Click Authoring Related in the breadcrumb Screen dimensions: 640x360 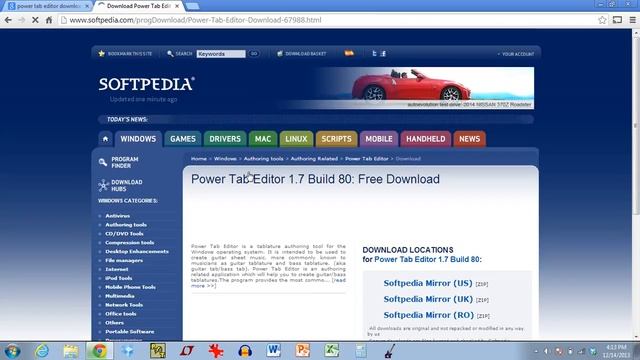click(314, 159)
